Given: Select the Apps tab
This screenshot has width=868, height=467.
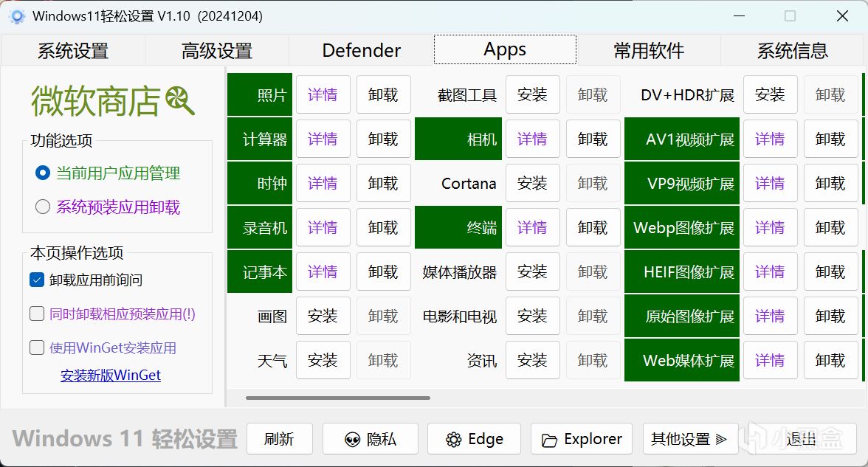Looking at the screenshot, I should pos(505,50).
